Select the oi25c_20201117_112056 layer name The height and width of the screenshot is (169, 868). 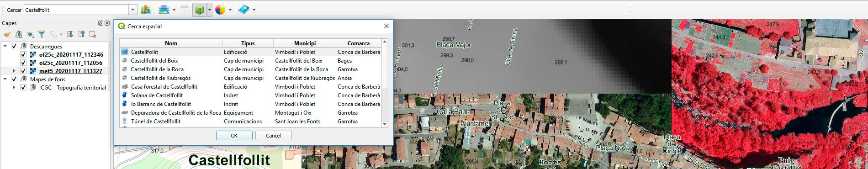[71, 63]
